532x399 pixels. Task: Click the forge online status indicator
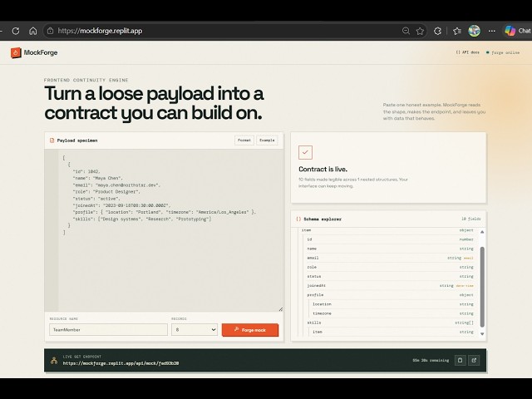pyautogui.click(x=503, y=52)
